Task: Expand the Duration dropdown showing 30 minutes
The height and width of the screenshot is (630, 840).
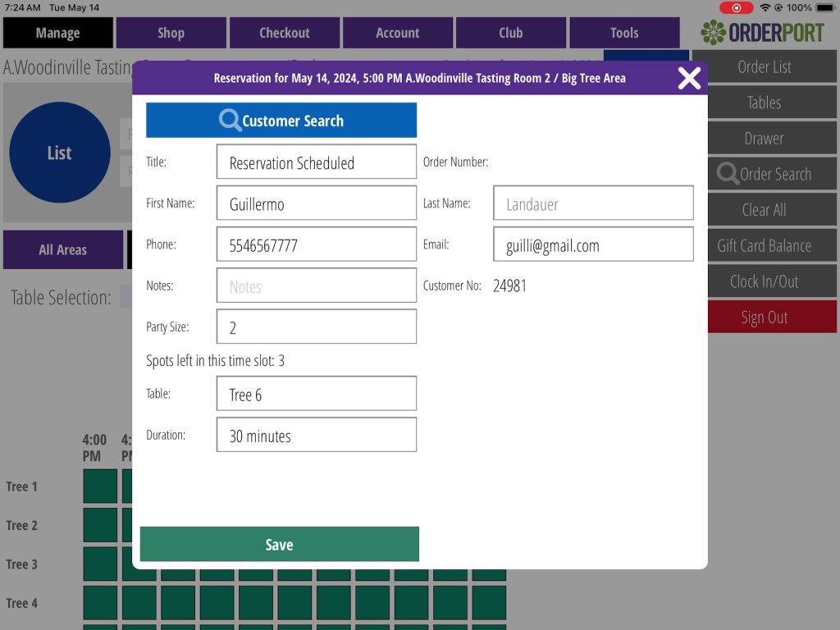Action: click(317, 436)
